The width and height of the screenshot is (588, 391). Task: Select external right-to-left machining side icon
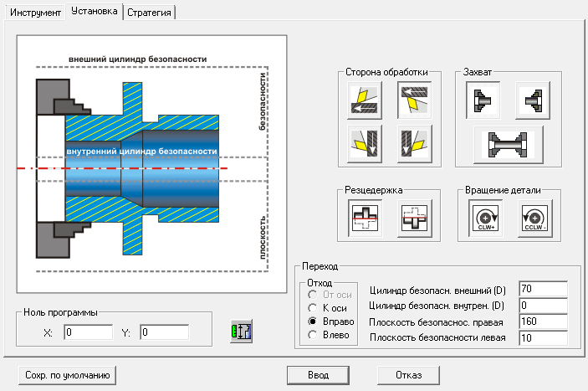click(x=365, y=101)
